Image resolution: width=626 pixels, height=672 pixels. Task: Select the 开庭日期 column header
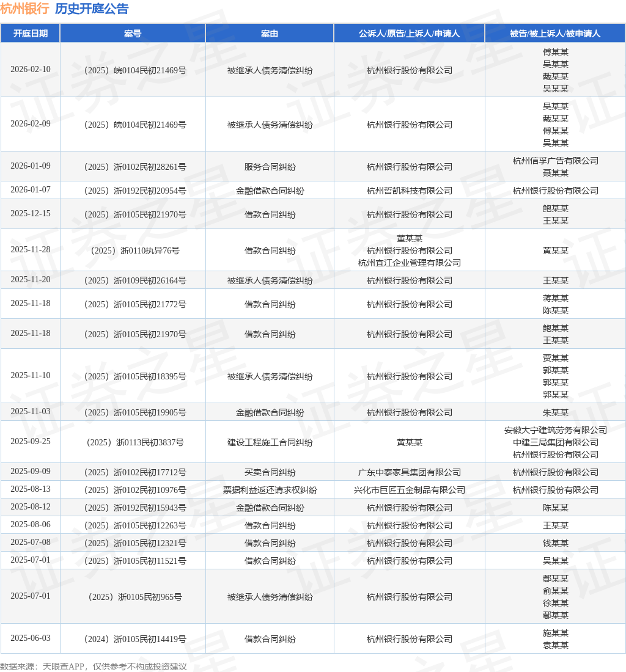[31, 34]
